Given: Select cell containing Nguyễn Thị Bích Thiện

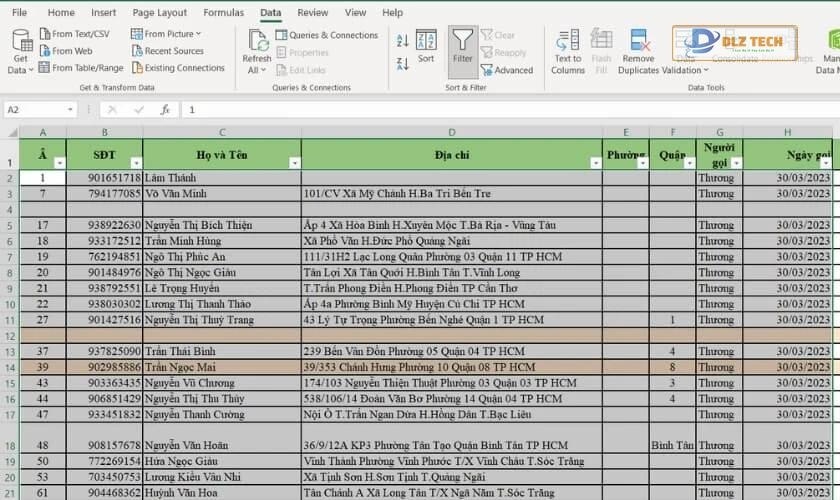Looking at the screenshot, I should click(x=198, y=226).
